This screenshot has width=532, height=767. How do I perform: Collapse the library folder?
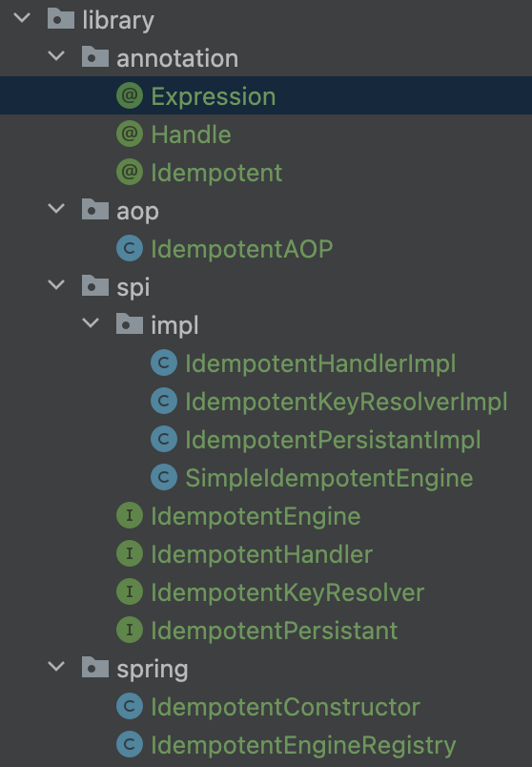pyautogui.click(x=22, y=18)
